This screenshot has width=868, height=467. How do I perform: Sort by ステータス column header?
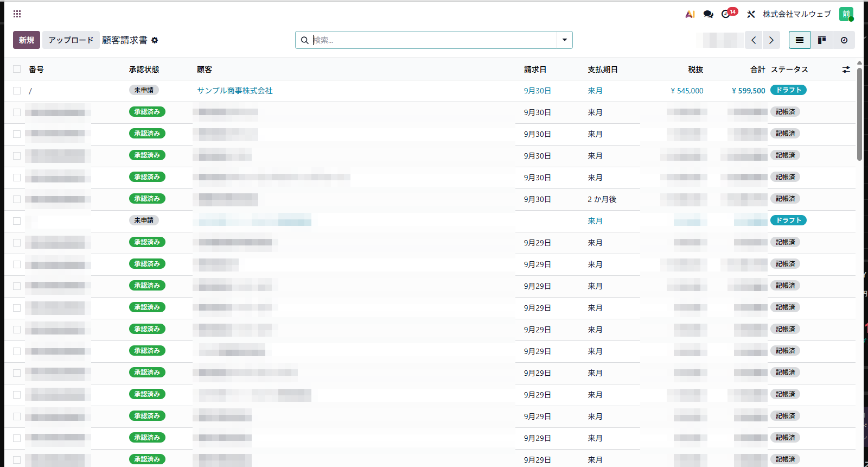coord(789,70)
